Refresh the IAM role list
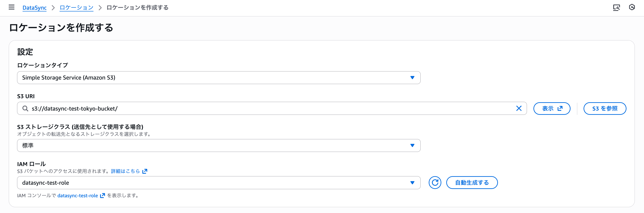The height and width of the screenshot is (213, 644). pos(435,182)
